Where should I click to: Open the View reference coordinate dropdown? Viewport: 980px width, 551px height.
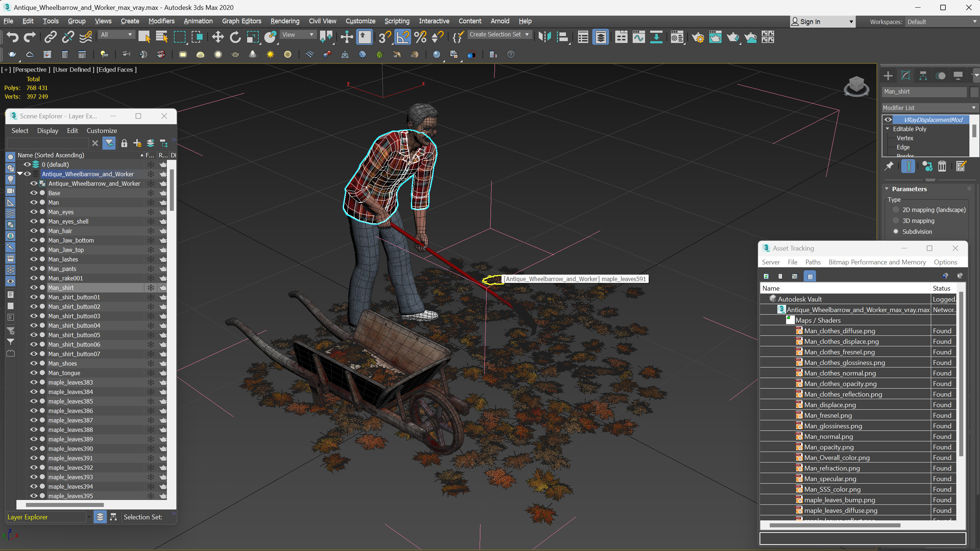298,35
